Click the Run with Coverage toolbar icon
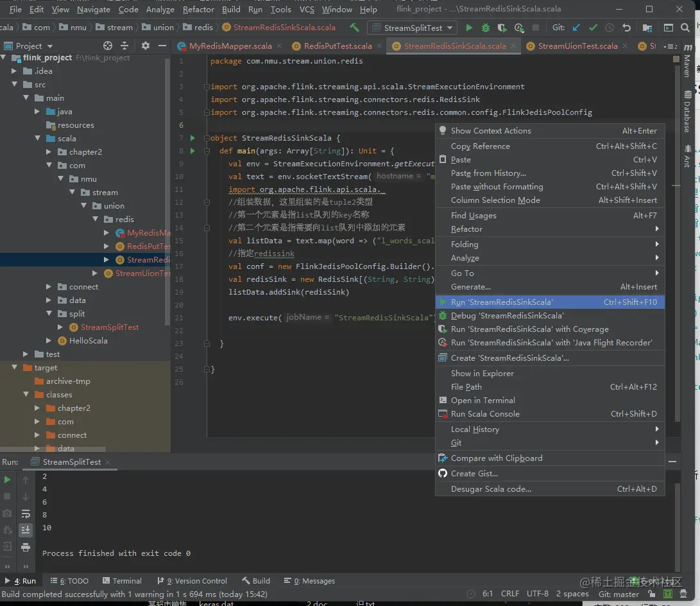 click(502, 28)
